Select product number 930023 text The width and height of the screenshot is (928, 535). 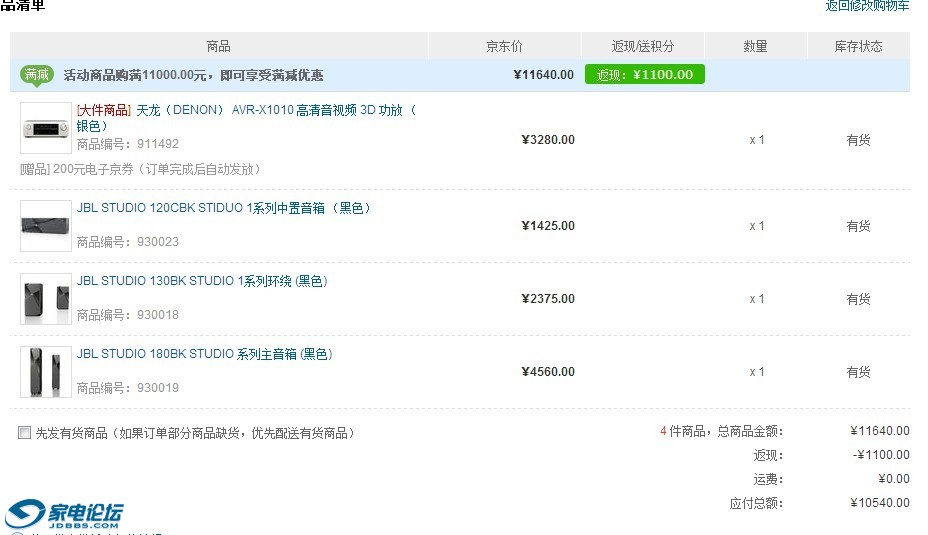(158, 241)
